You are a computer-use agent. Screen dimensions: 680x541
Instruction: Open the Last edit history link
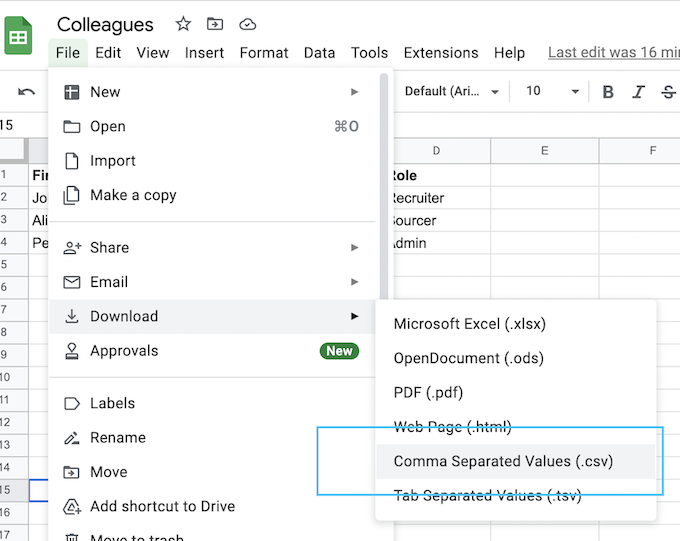614,52
